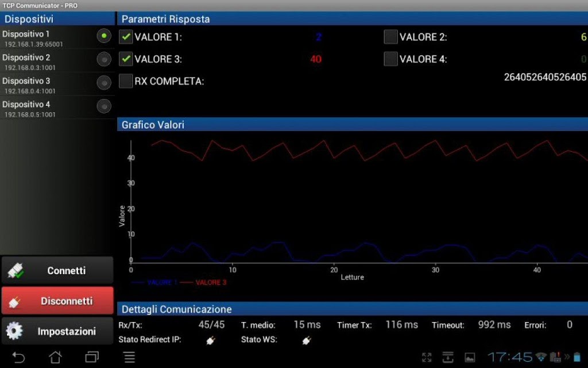Image resolution: width=588 pixels, height=368 pixels.
Task: Select the Dispositivo 4 radio button
Action: [104, 106]
